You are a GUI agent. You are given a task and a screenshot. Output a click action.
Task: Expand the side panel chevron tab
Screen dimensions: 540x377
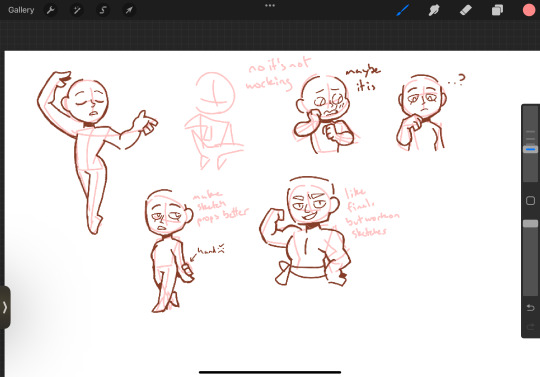[x=5, y=307]
